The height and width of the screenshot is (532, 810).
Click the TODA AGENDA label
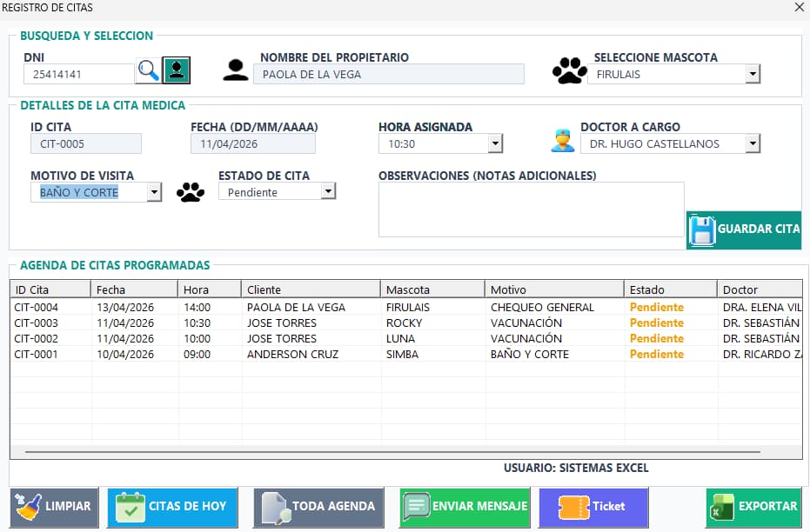(x=334, y=506)
